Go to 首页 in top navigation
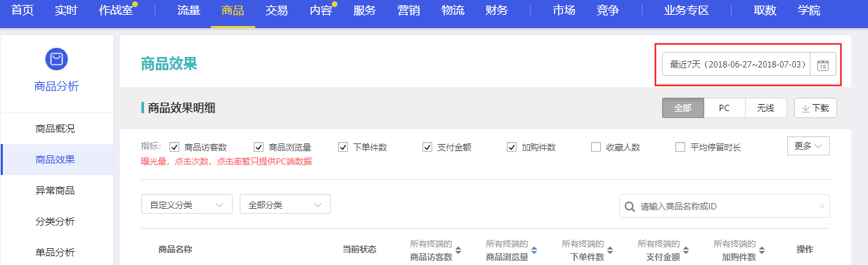The image size is (868, 265). tap(23, 11)
